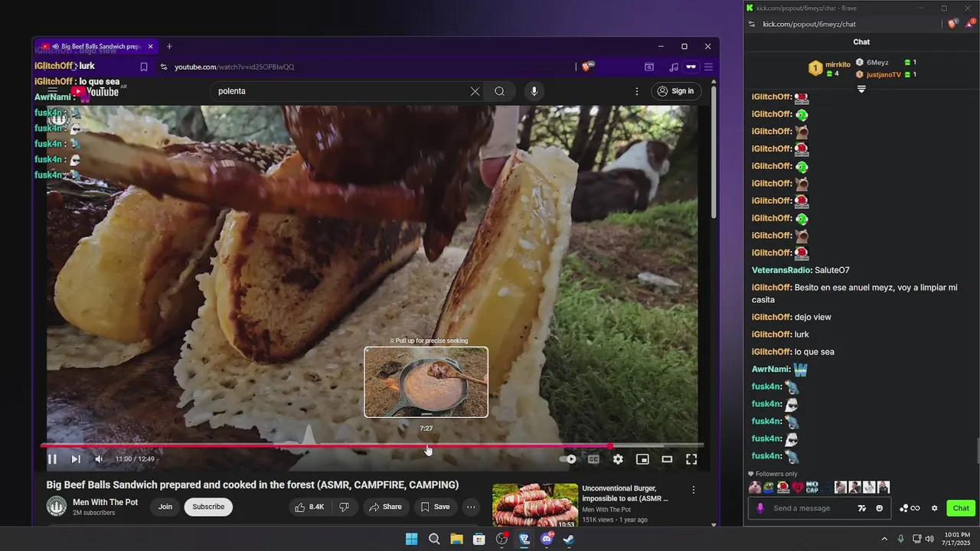Open the Unconventional Burger video thumbnail
This screenshot has width=980, height=551.
[x=535, y=505]
